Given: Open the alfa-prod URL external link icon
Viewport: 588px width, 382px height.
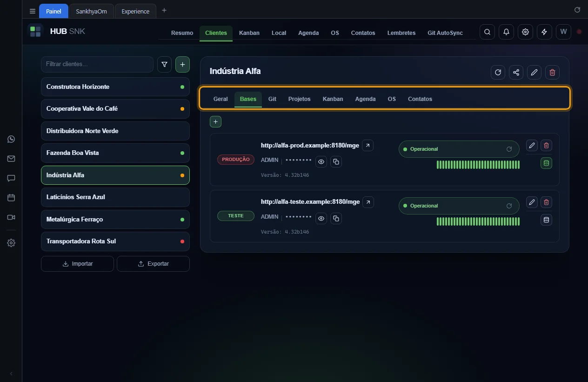Looking at the screenshot, I should [x=367, y=146].
